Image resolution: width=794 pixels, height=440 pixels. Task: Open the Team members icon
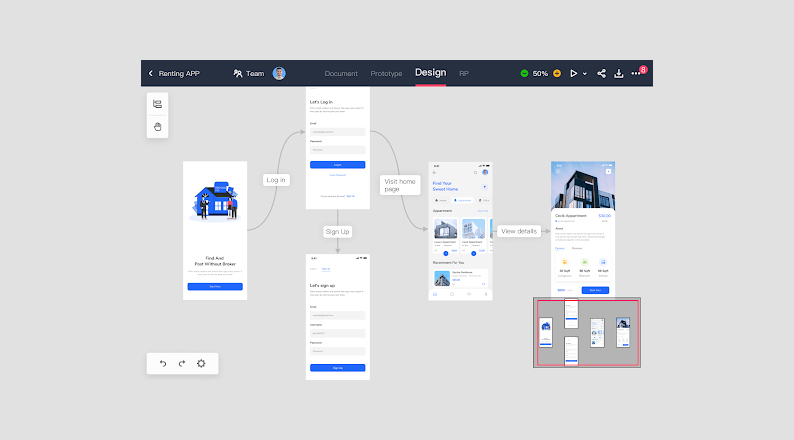point(237,73)
